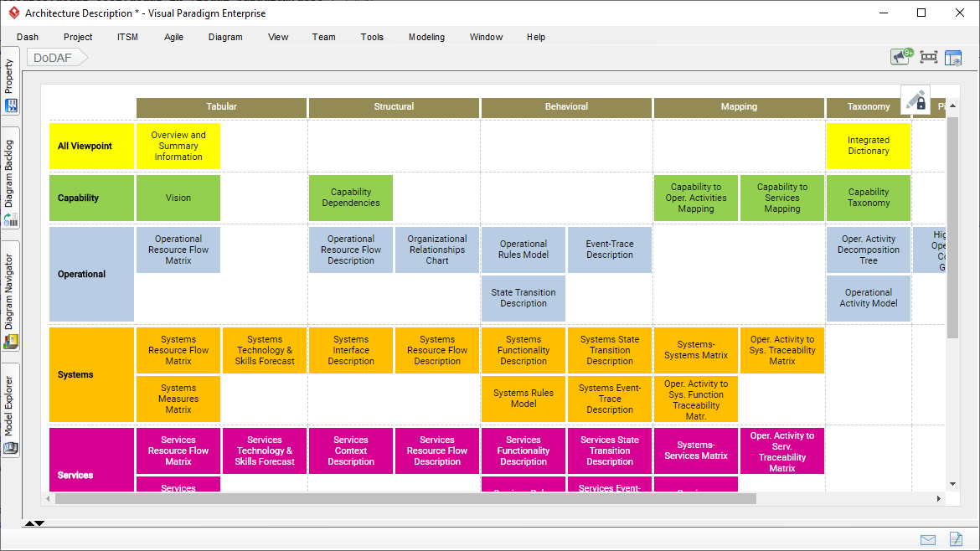The image size is (980, 551).
Task: Click the fit-to-screen frame icon in toolbar
Action: coord(928,57)
